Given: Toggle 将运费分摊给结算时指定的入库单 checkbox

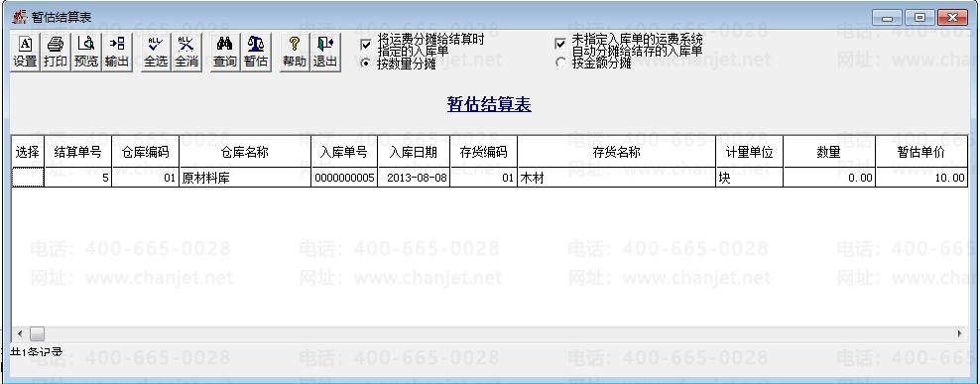Looking at the screenshot, I should 366,45.
